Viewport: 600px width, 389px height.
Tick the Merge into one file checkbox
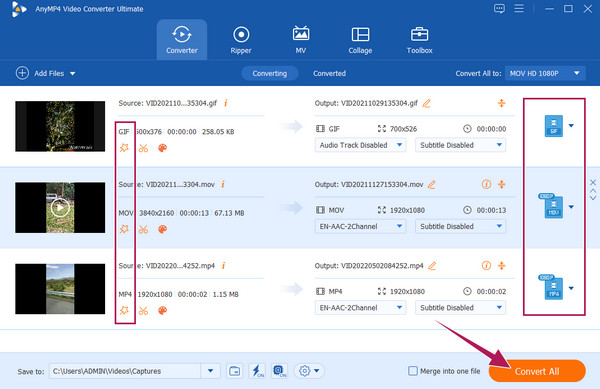413,371
